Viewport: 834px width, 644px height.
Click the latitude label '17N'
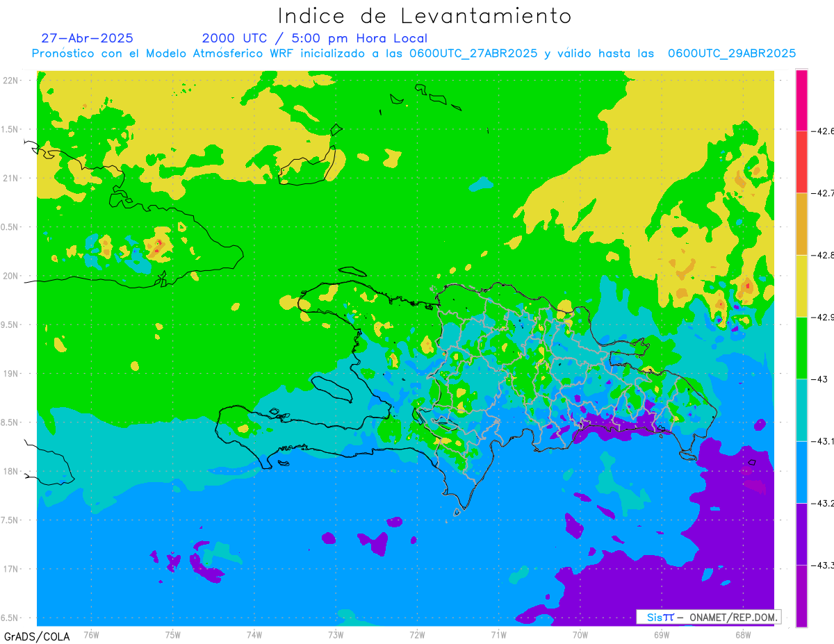click(11, 569)
